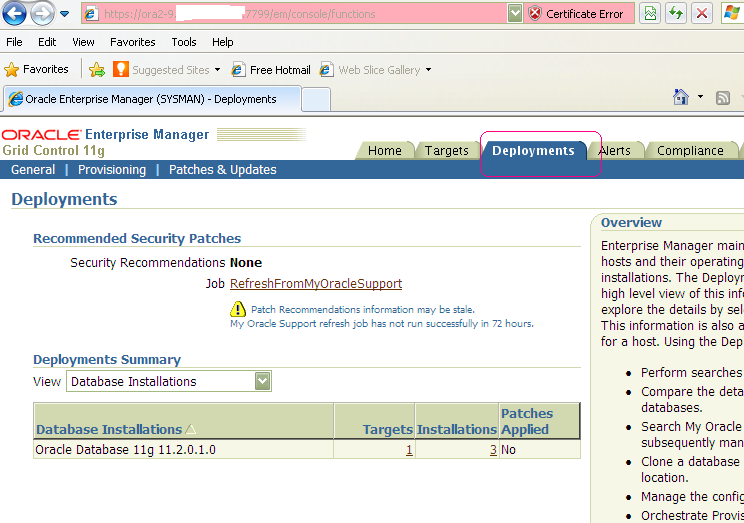Screen dimensions: 744x523
Task: Open the General subtab
Action: [33, 170]
